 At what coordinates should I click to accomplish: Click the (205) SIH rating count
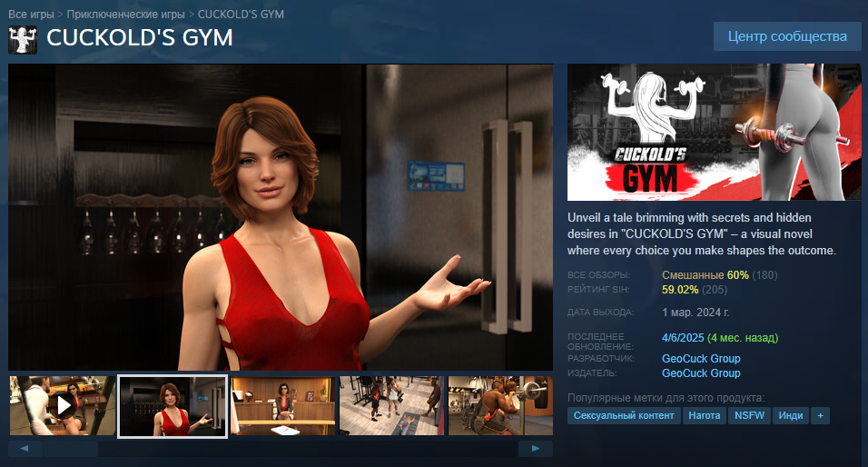(715, 290)
